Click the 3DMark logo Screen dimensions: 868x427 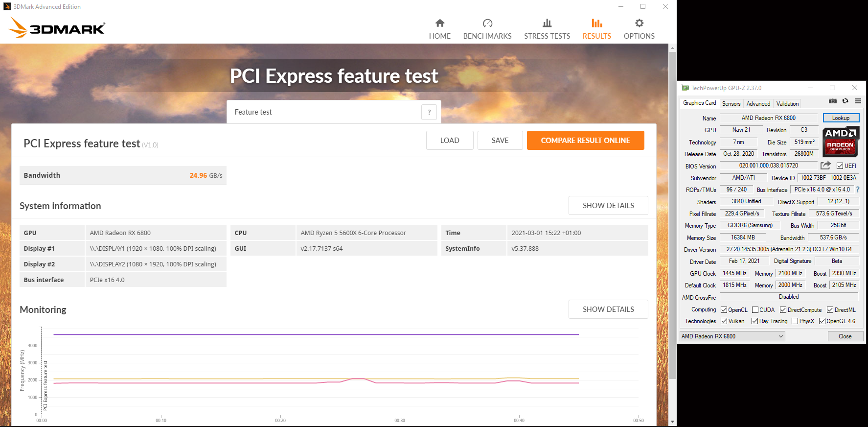point(57,28)
